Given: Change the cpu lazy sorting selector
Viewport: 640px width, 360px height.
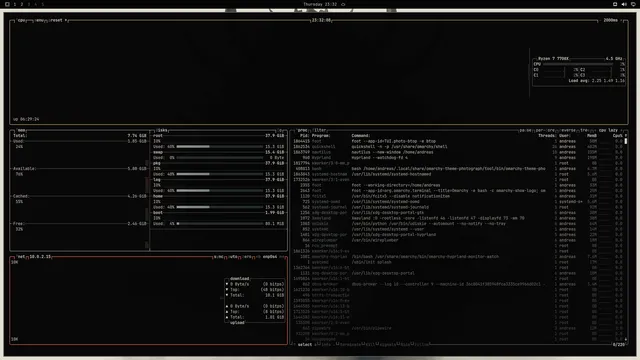Looking at the screenshot, I should (x=608, y=130).
